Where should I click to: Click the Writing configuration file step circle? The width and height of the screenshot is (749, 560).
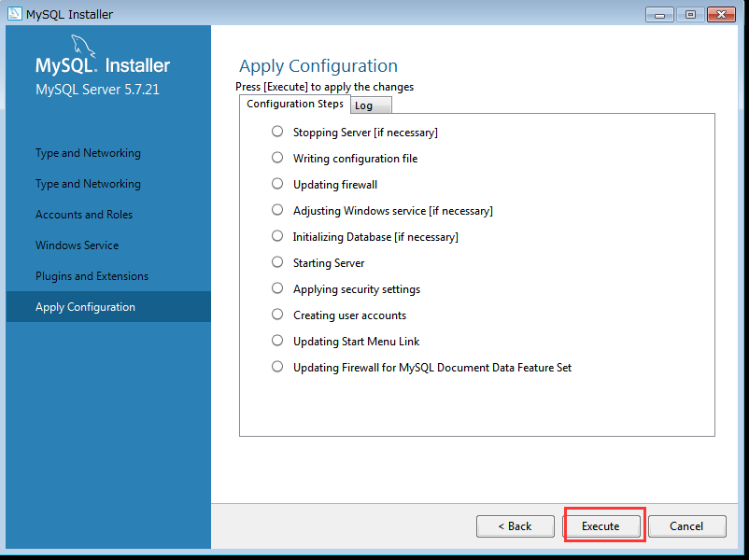(277, 158)
